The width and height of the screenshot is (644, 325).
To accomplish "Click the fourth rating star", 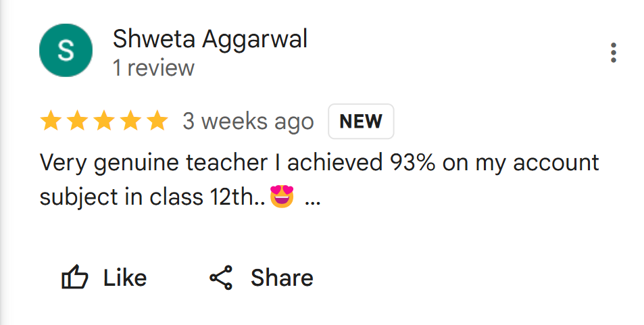I will tap(130, 122).
